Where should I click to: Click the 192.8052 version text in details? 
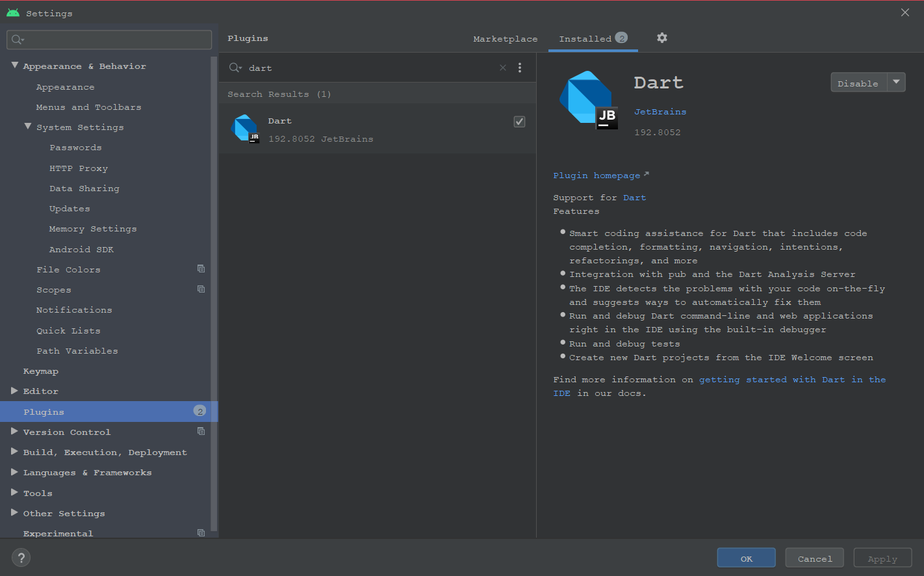(x=658, y=133)
